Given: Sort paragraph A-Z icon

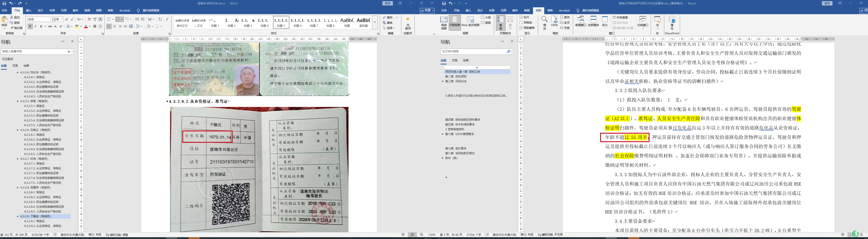Looking at the screenshot, I should [x=160, y=19].
